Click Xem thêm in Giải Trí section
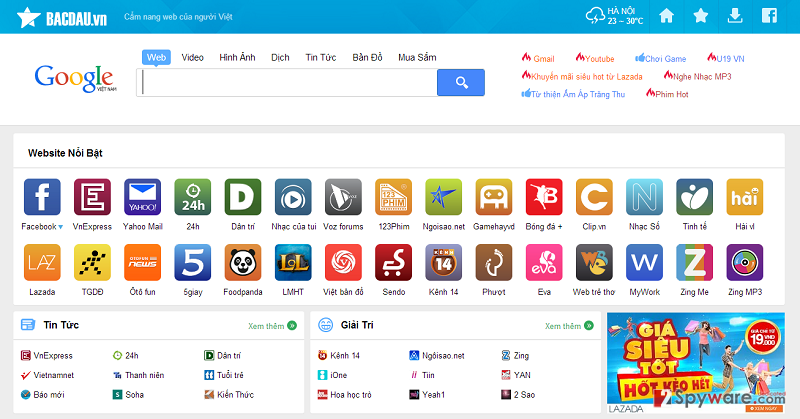The image size is (800, 419). 569,326
